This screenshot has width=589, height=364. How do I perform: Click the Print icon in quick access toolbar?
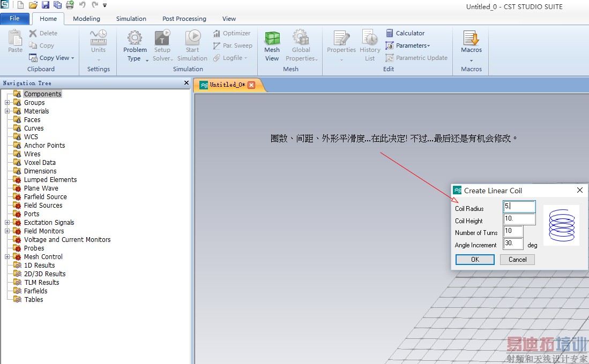click(x=70, y=5)
